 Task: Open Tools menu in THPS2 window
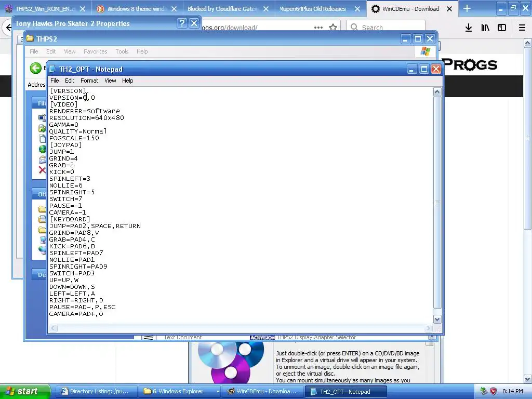click(122, 51)
